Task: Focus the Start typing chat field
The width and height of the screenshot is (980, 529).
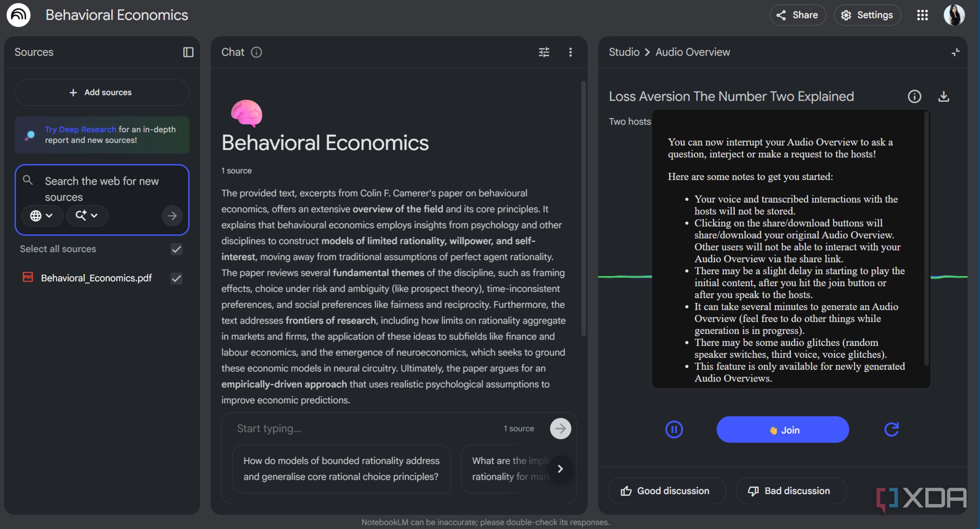Action: coord(365,428)
